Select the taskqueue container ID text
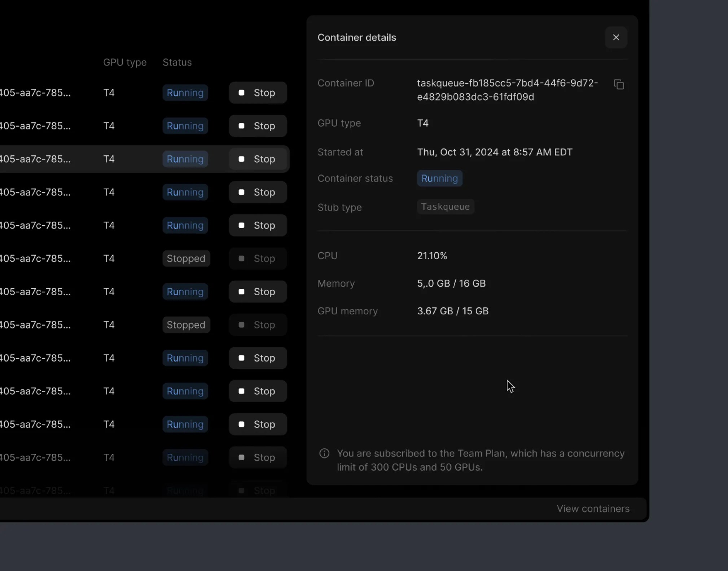This screenshot has height=571, width=728. click(x=507, y=90)
